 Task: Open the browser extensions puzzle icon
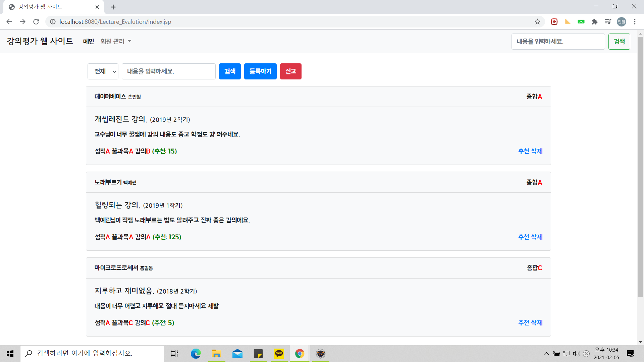(594, 22)
